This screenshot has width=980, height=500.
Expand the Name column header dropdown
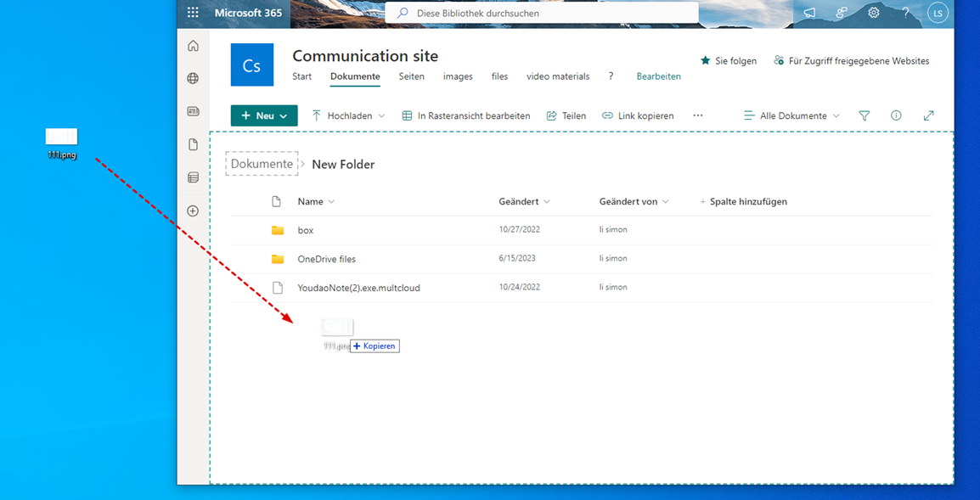pyautogui.click(x=331, y=202)
